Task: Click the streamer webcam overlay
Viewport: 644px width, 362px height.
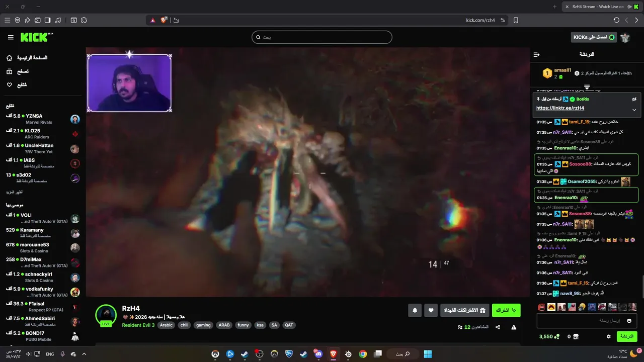Action: (129, 82)
